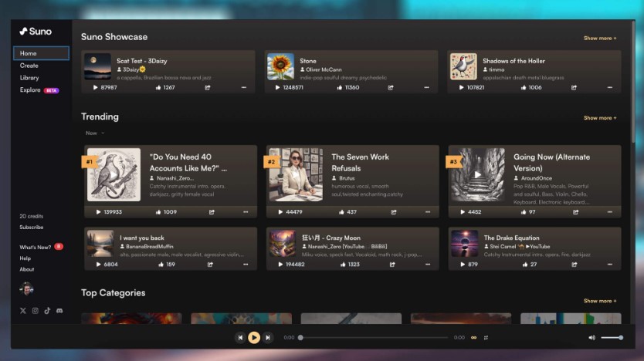Toggle play on the main player button
644x361 pixels.
point(254,338)
